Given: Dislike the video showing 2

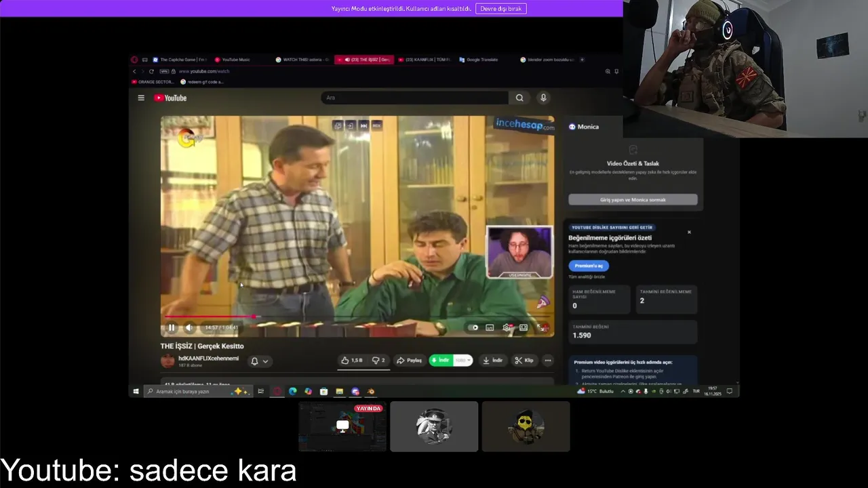Looking at the screenshot, I should click(x=379, y=361).
